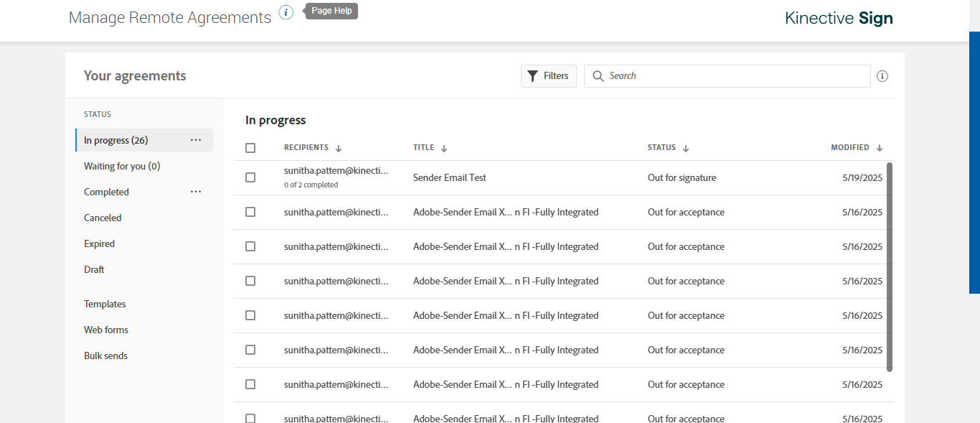Click the Kinective Sign logo
This screenshot has width=980, height=423.
(x=839, y=18)
